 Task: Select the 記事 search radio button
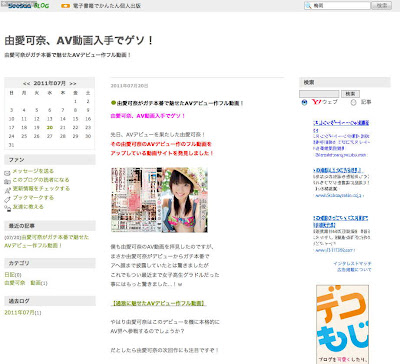click(x=353, y=102)
